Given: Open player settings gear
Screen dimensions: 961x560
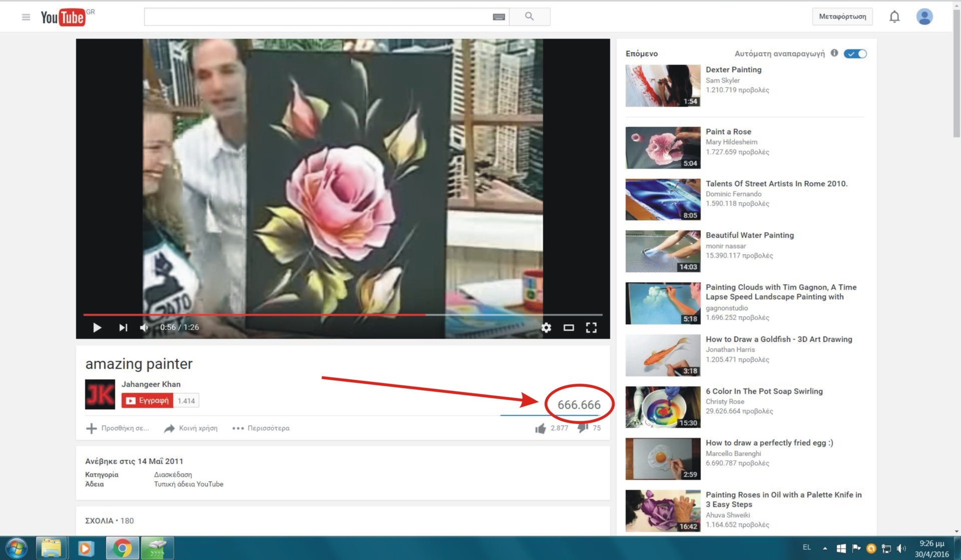Looking at the screenshot, I should 546,327.
